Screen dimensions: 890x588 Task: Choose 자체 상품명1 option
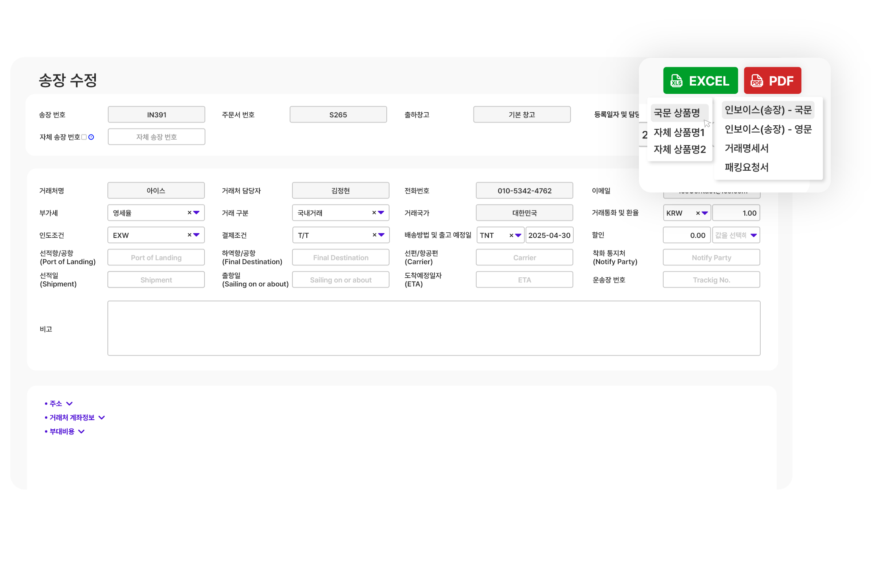click(x=679, y=132)
